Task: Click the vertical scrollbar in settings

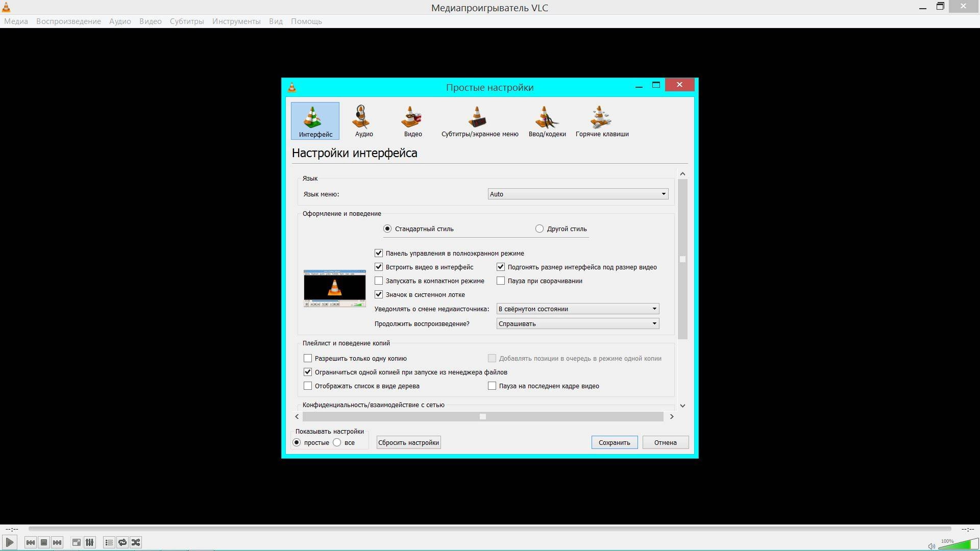Action: click(682, 259)
